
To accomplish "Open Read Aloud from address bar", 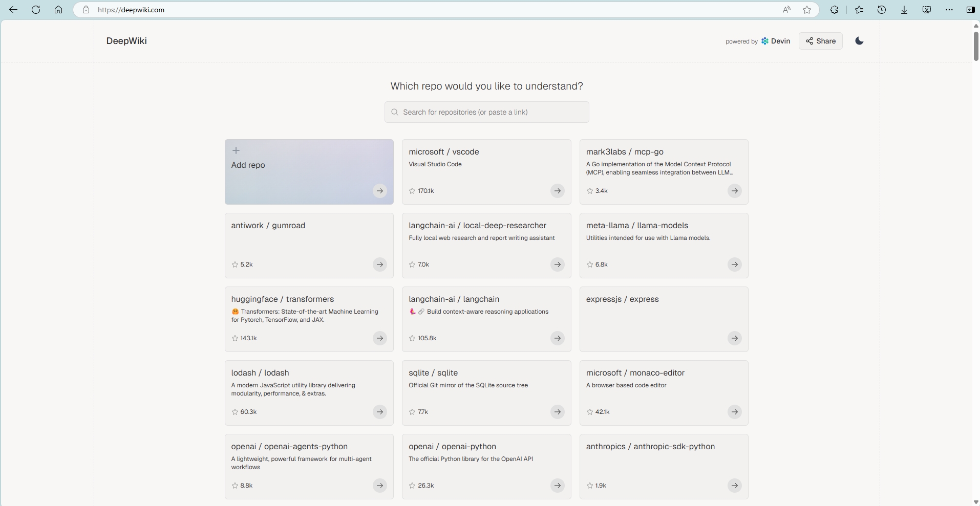I will click(x=786, y=10).
